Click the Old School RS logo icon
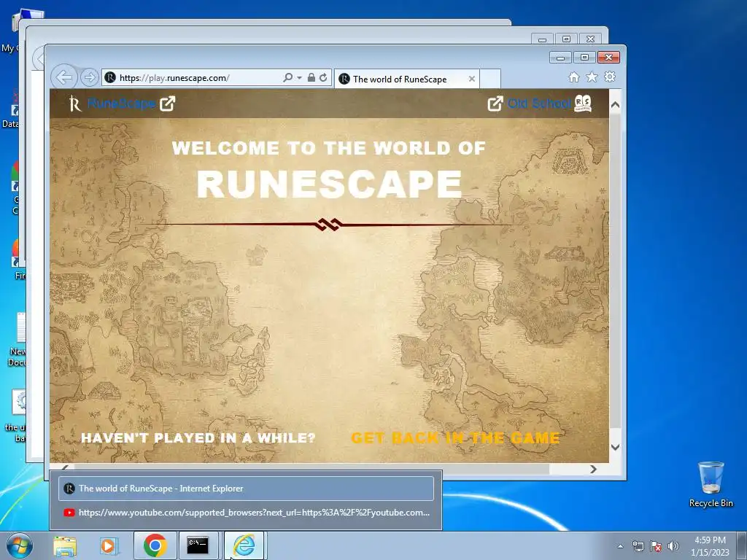This screenshot has height=560, width=747. (583, 104)
